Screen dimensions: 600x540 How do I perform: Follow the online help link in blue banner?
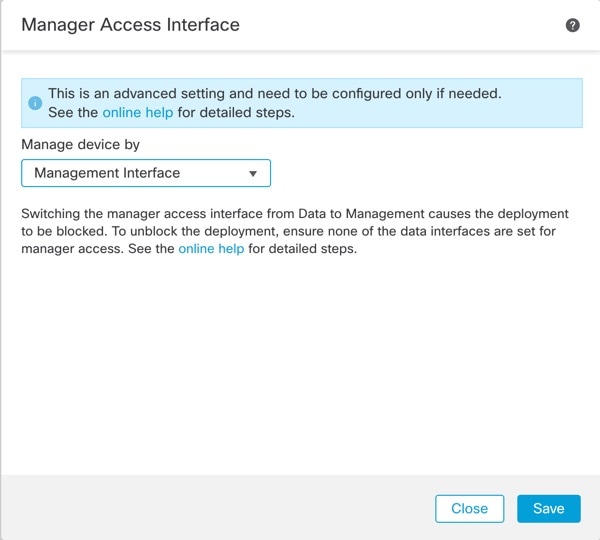click(x=138, y=113)
